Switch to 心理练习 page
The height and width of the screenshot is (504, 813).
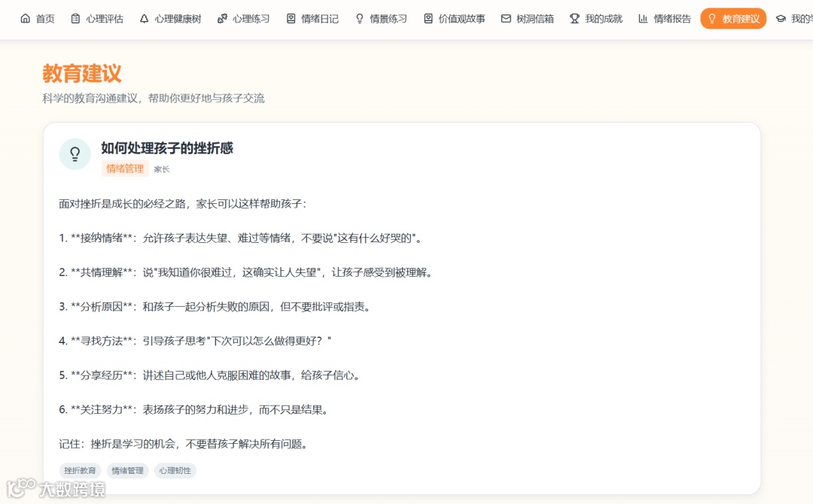click(x=244, y=19)
